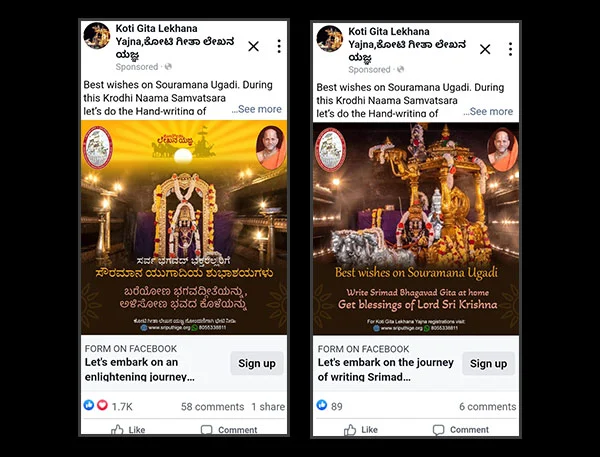Viewport: 600px width, 457px height.
Task: Open the 6 comments link
Action: [x=488, y=406]
